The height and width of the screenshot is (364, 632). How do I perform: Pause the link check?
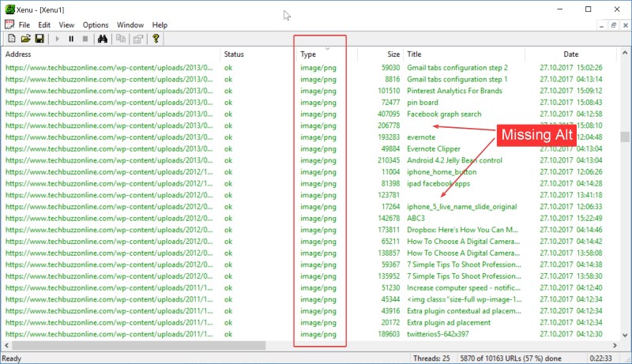(x=71, y=38)
